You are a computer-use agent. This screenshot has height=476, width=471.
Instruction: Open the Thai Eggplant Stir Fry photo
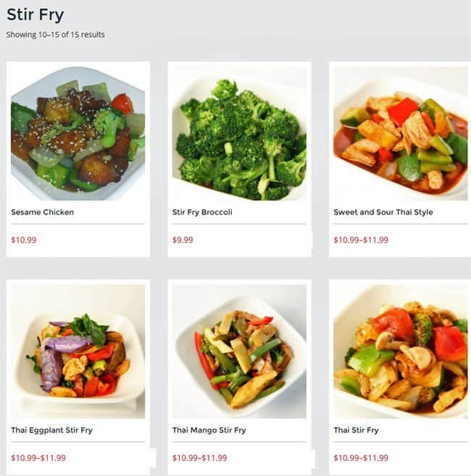pos(78,351)
